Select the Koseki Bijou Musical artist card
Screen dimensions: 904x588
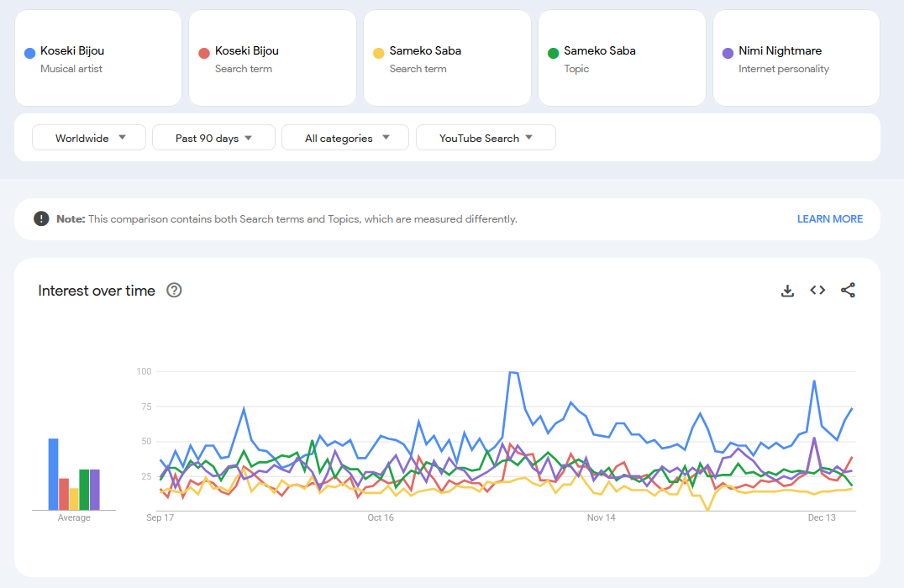(x=98, y=59)
